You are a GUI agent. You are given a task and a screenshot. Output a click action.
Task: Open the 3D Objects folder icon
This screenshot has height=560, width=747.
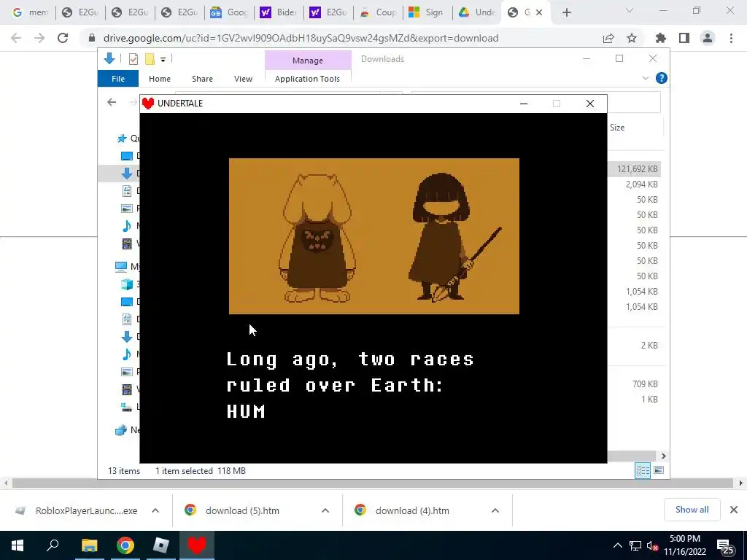(x=127, y=284)
